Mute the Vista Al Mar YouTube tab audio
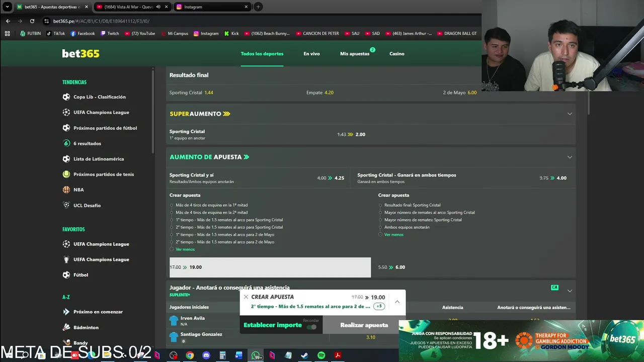Viewport: 644px width, 362px height. 158,7
